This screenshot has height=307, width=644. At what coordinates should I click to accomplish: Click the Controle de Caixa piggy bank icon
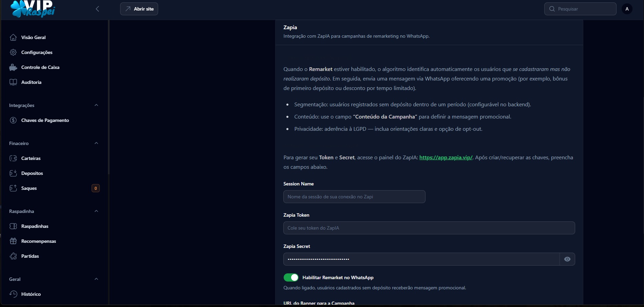tap(13, 67)
